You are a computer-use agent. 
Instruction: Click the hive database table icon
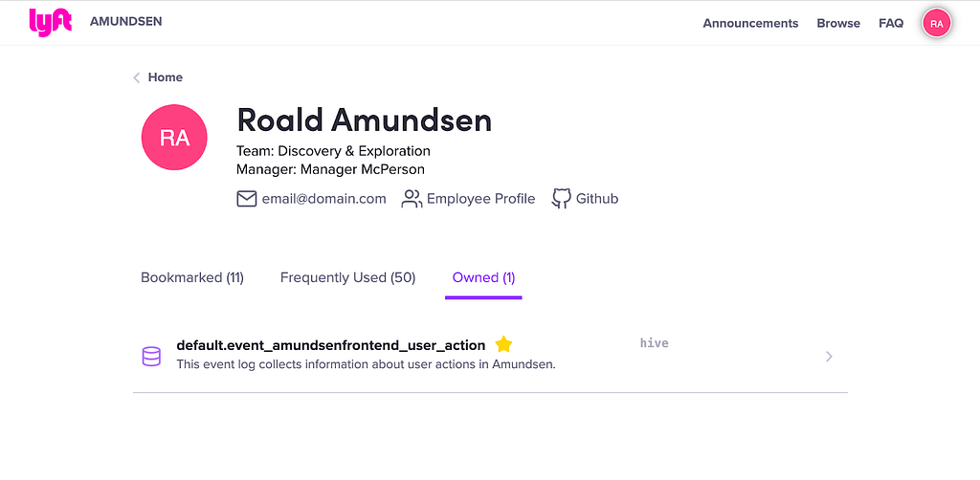151,357
